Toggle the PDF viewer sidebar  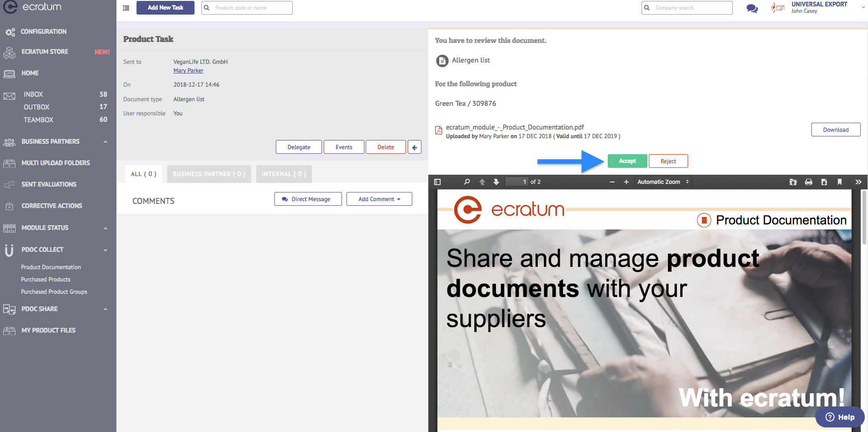point(437,182)
